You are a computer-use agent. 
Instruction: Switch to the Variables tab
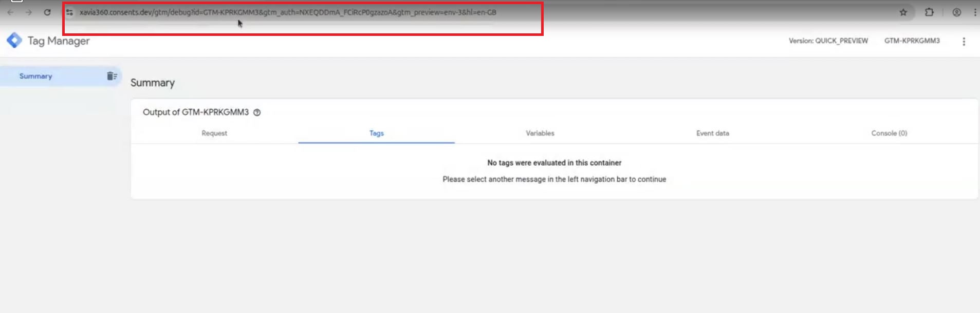click(x=540, y=133)
